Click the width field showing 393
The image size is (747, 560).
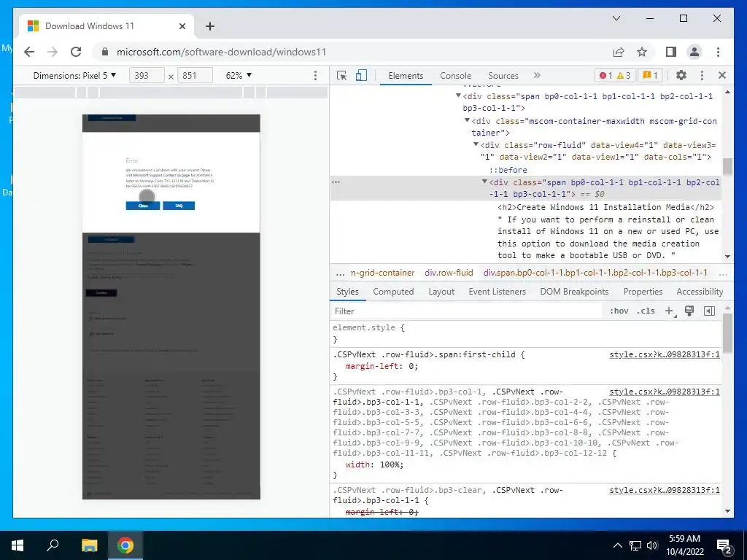pos(146,75)
